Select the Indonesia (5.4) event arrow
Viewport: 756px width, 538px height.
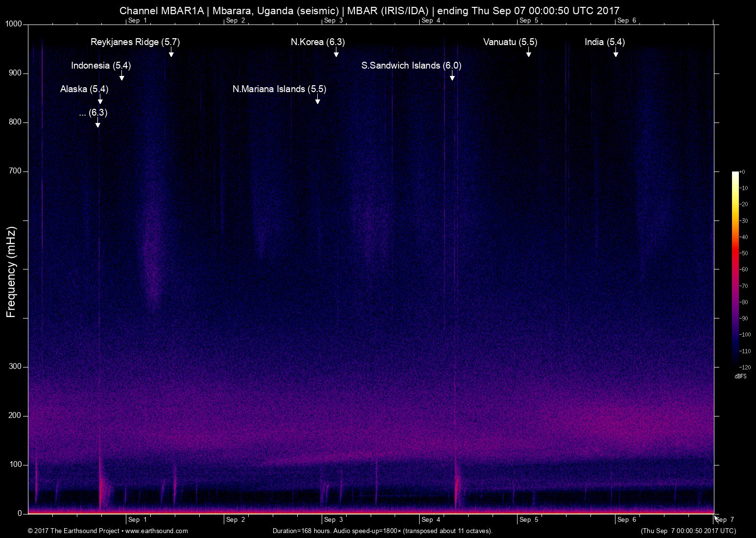(x=121, y=76)
